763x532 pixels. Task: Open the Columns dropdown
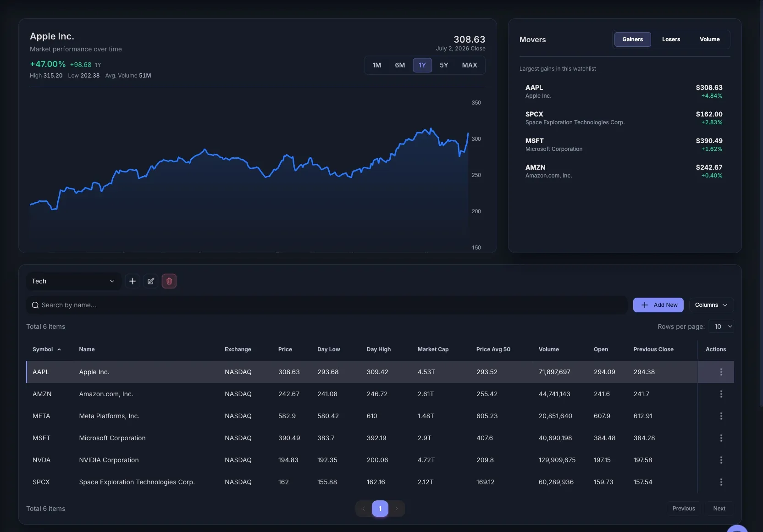[x=711, y=305]
